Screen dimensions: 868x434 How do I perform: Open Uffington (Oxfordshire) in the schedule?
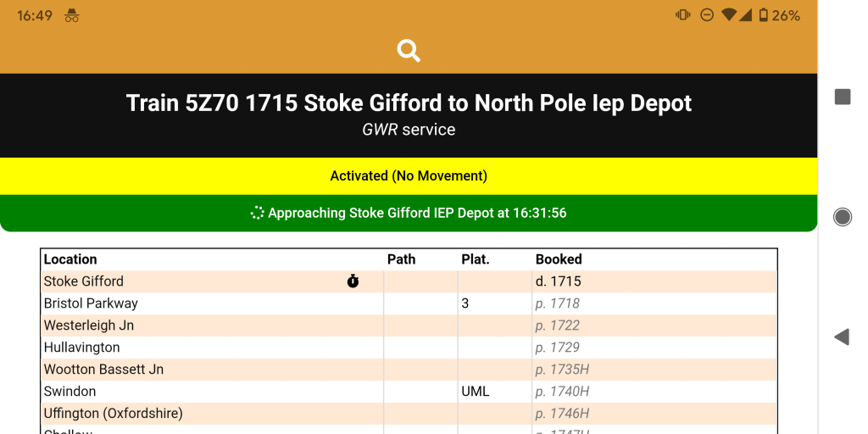click(x=409, y=414)
